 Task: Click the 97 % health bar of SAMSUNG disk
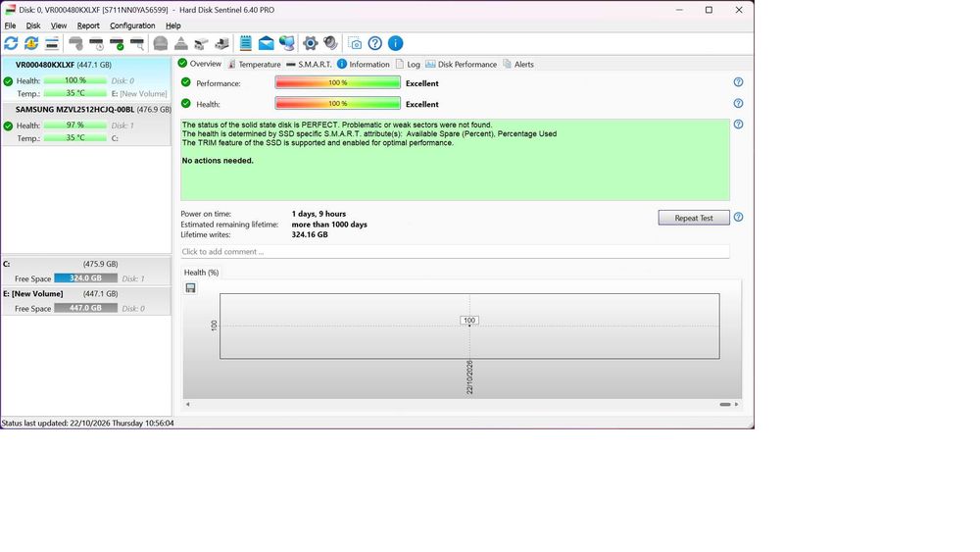tap(75, 125)
